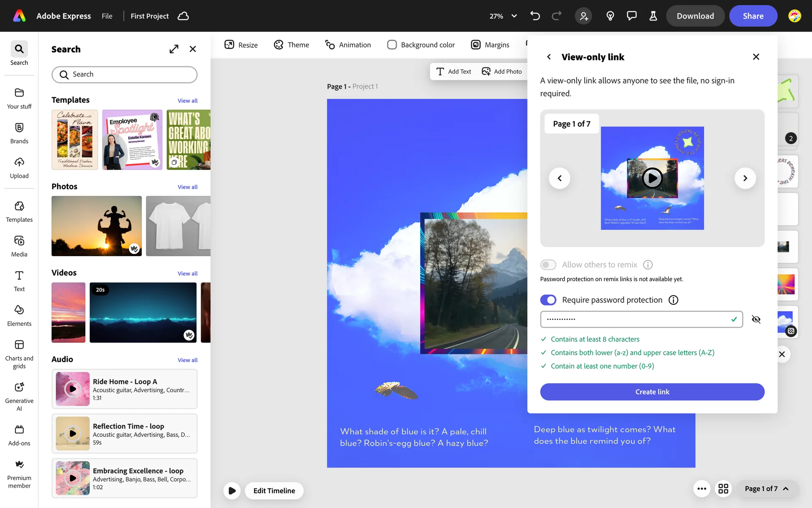
Task: Open the File menu
Action: tap(107, 16)
